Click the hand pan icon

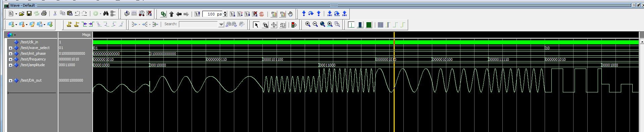pos(291,14)
